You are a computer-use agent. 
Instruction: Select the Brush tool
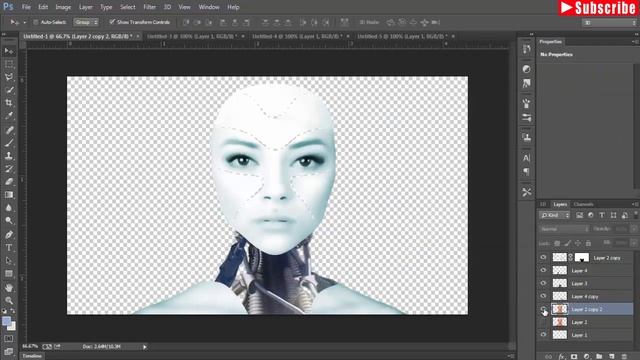pos(9,143)
